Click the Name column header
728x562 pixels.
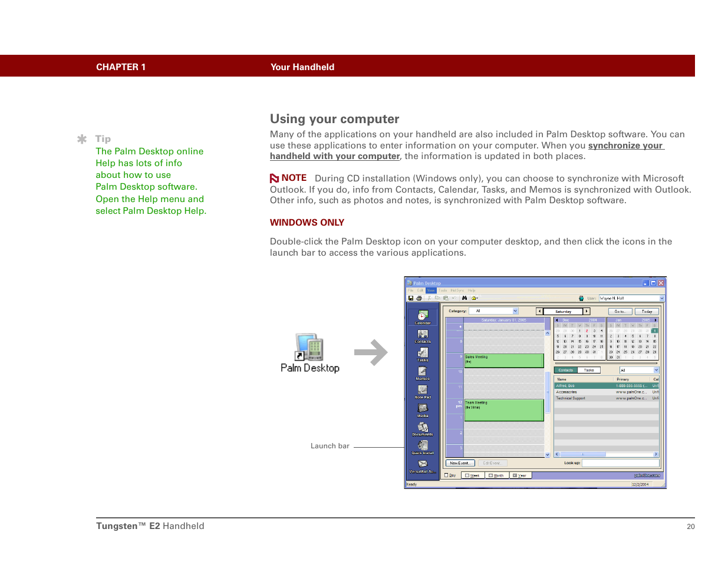(x=584, y=379)
